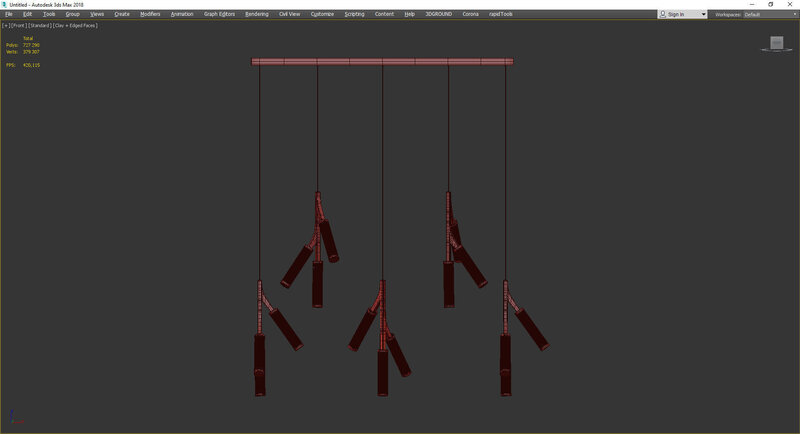The height and width of the screenshot is (434, 800).
Task: Open the rapidTools menu
Action: (501, 14)
